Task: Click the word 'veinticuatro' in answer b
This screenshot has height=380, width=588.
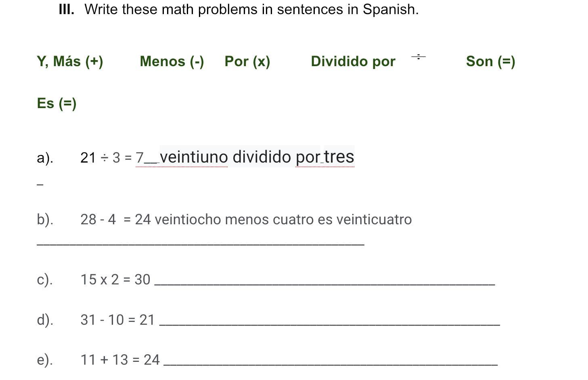Action: [x=374, y=219]
